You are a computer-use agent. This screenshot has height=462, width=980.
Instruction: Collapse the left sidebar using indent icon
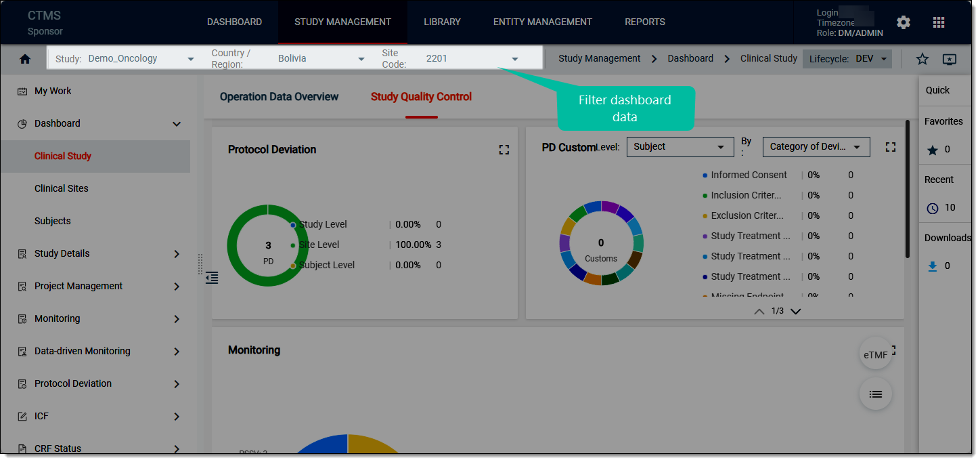click(212, 277)
